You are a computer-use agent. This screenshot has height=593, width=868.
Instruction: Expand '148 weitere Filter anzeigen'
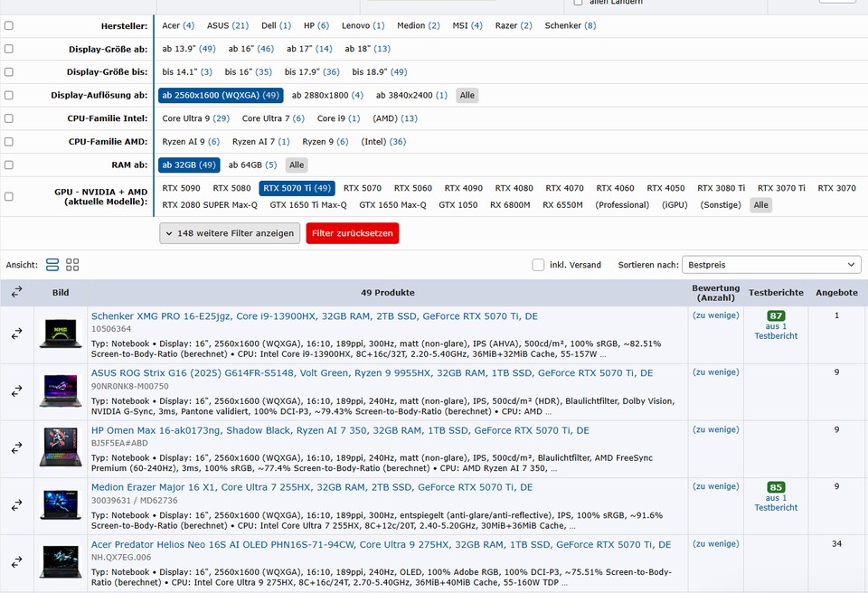tap(230, 233)
